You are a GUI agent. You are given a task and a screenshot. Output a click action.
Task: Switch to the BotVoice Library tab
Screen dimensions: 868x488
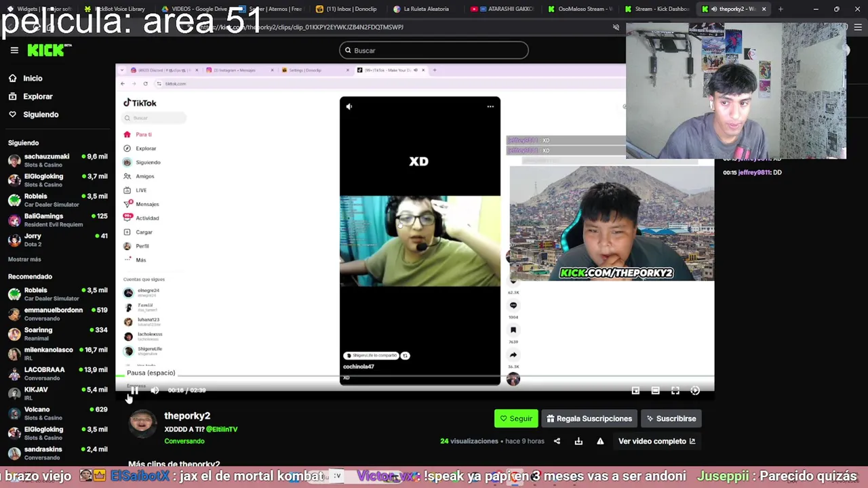(117, 9)
